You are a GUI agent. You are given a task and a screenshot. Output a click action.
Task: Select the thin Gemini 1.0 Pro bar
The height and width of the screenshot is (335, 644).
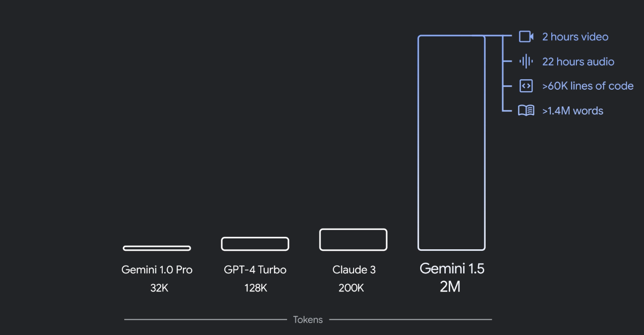coord(157,248)
